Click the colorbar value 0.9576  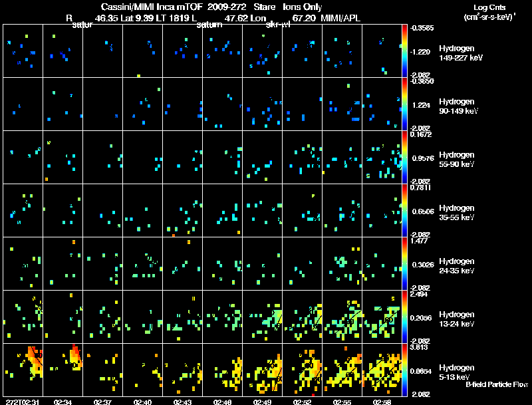pos(423,158)
